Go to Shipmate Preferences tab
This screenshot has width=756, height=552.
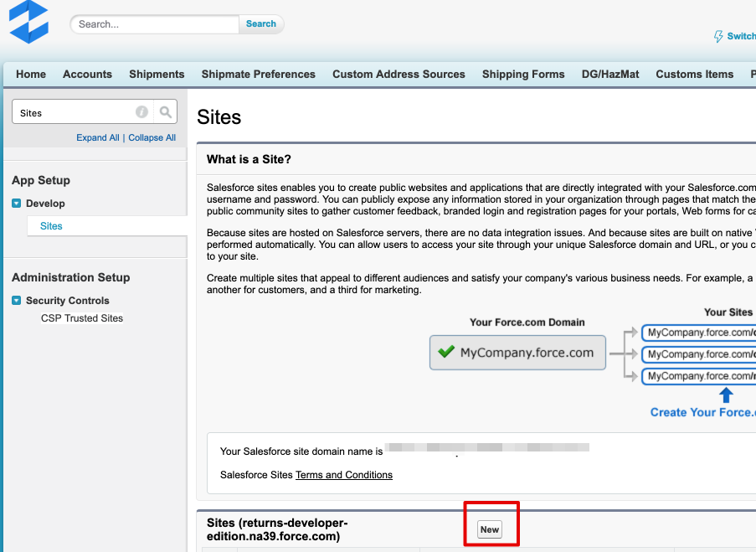(x=259, y=75)
